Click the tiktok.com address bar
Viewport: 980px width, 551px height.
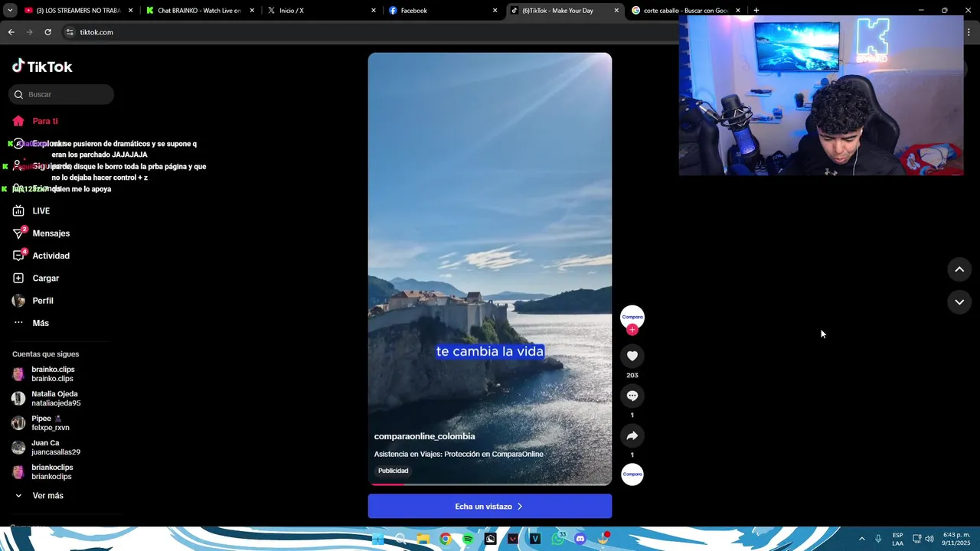click(367, 32)
